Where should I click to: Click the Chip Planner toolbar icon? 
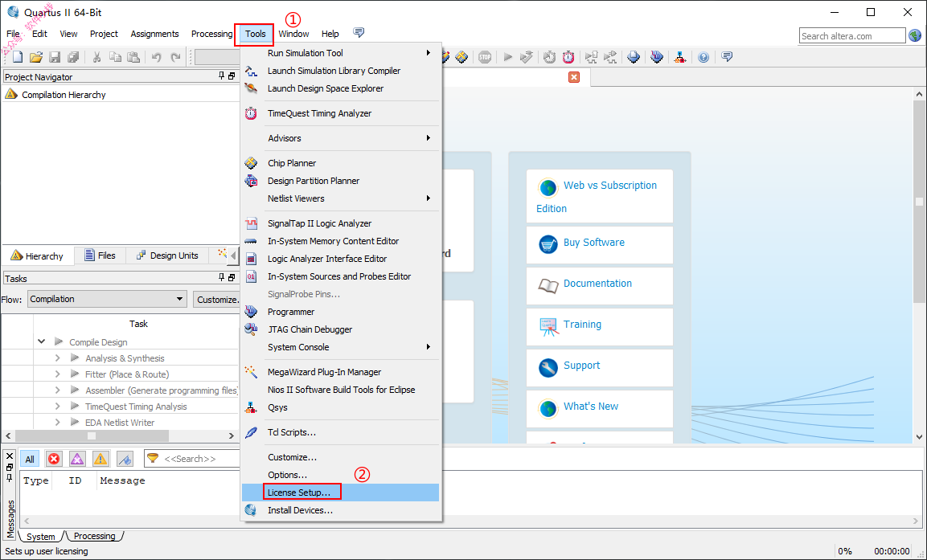461,57
